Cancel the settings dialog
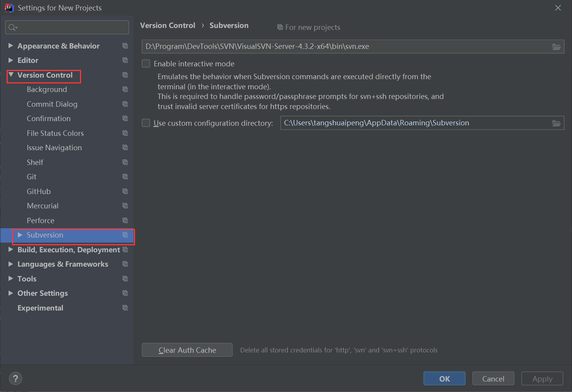572x392 pixels. click(x=493, y=379)
